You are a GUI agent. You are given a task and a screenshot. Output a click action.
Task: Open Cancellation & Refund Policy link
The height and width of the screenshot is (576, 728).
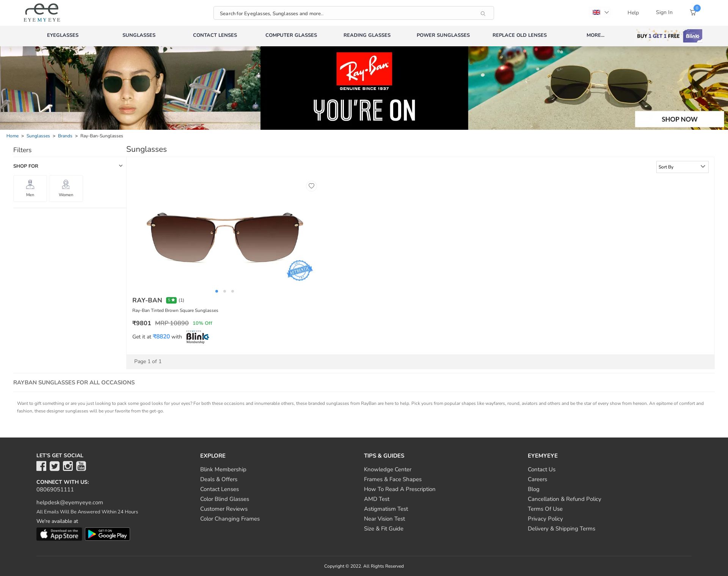pos(565,499)
